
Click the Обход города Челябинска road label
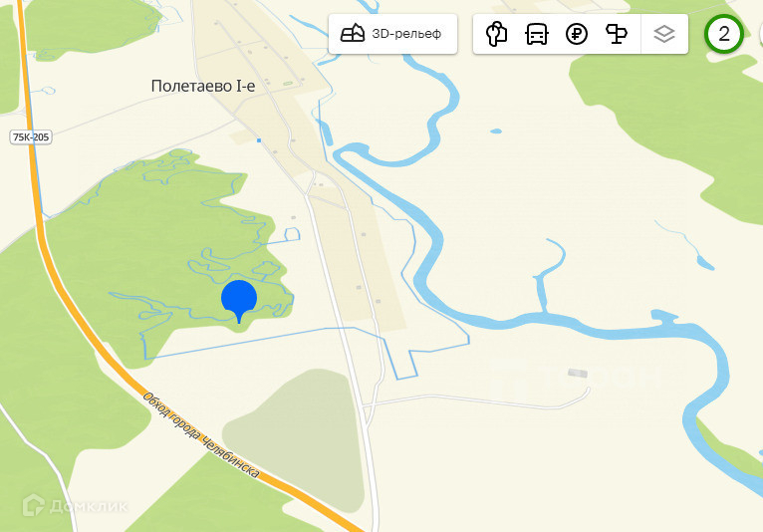tap(201, 434)
